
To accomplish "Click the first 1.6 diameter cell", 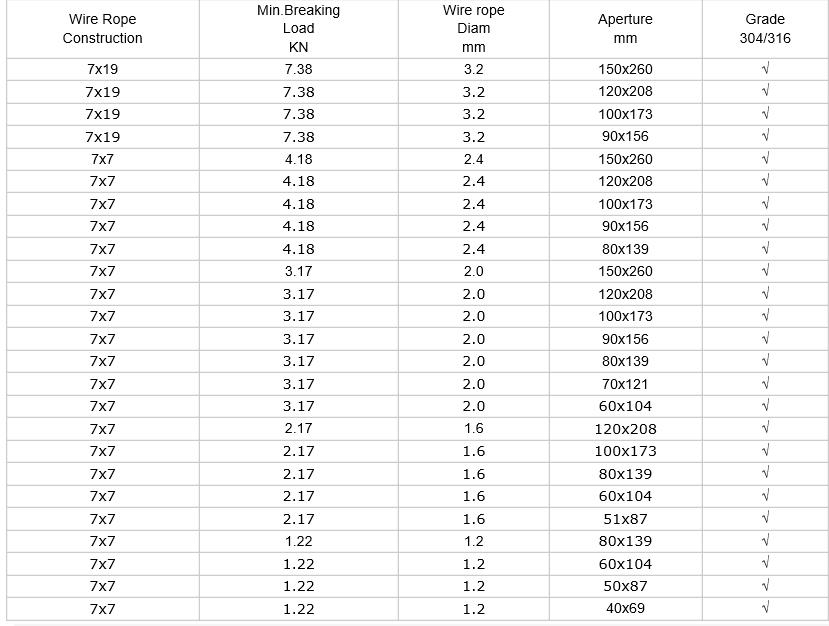I will [x=474, y=429].
